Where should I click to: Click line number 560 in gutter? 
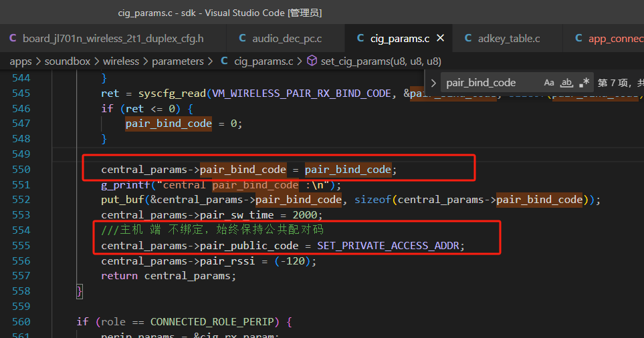(x=21, y=322)
